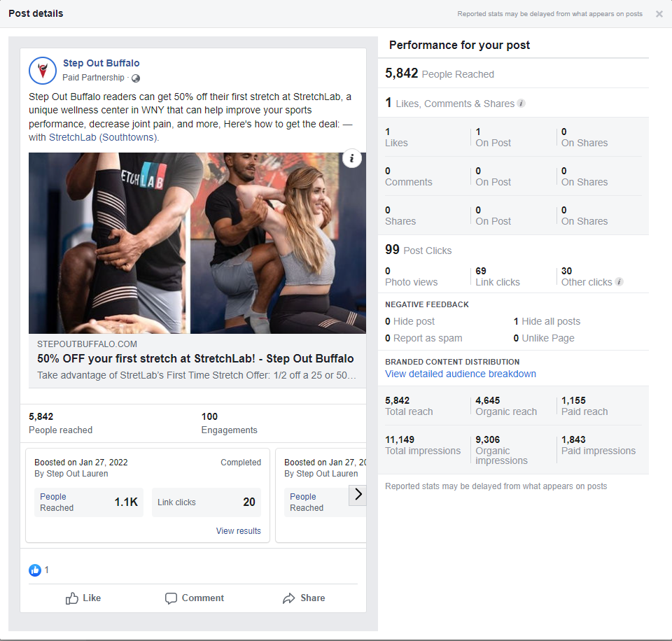This screenshot has width=672, height=641.
Task: Close the Post details dialog
Action: (x=659, y=14)
